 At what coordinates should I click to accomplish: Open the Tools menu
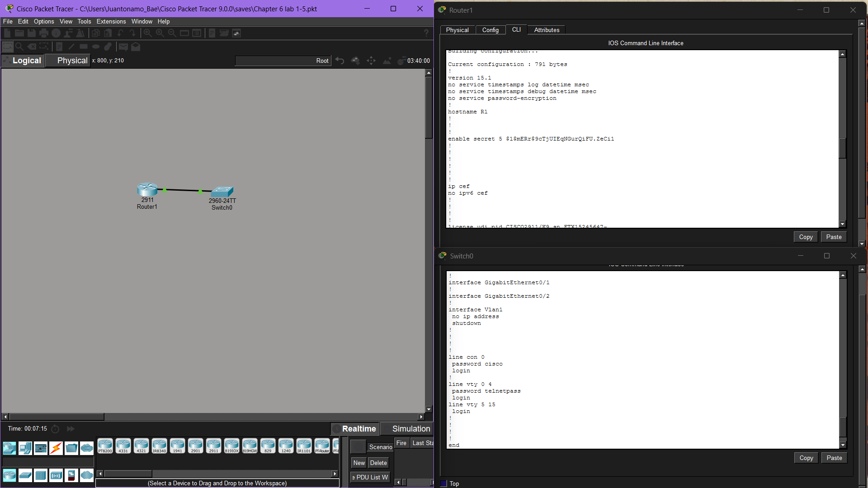tap(84, 21)
